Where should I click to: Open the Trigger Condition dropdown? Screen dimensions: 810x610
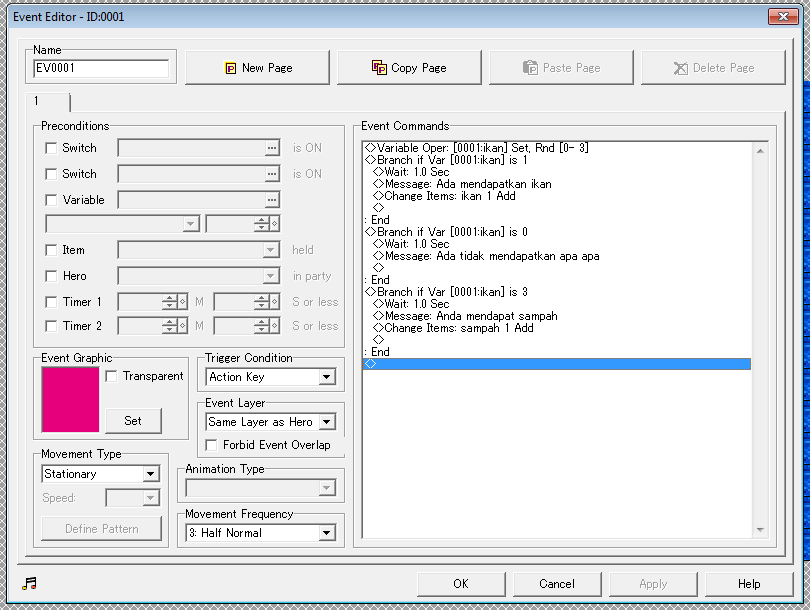(x=326, y=377)
